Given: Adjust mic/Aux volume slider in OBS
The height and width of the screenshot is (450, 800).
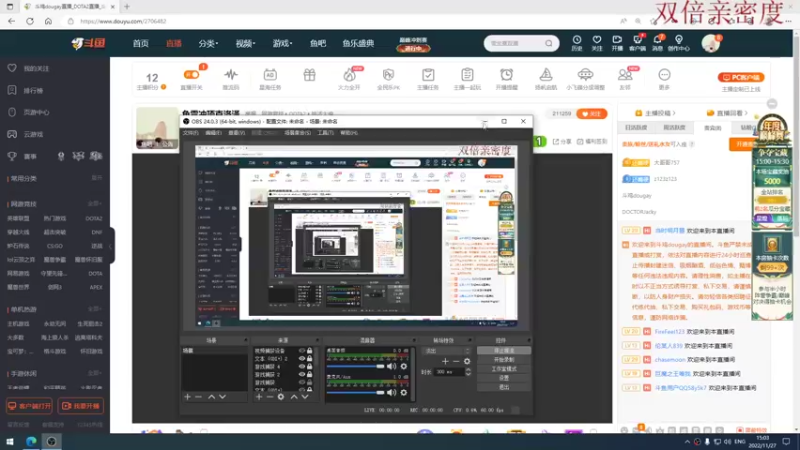Looking at the screenshot, I should [x=356, y=392].
